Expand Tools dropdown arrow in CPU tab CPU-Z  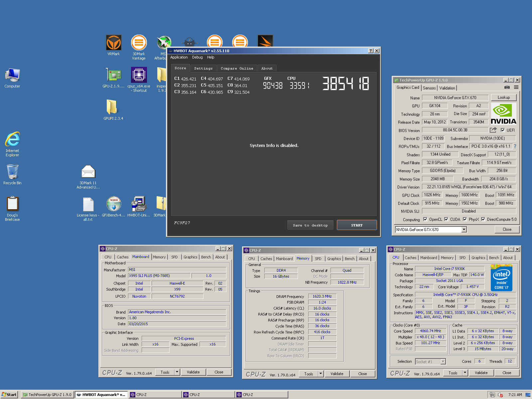tap(465, 373)
